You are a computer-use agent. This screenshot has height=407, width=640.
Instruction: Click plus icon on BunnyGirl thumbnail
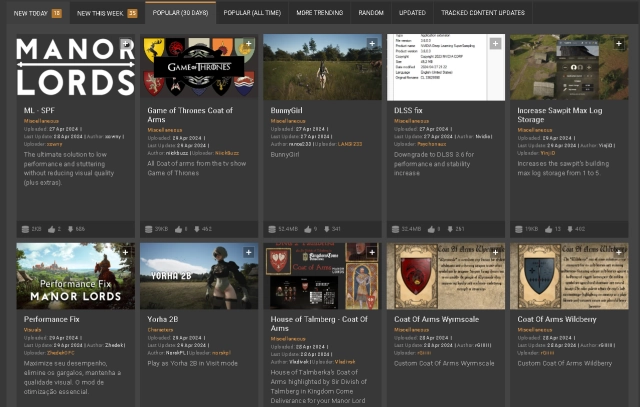372,44
